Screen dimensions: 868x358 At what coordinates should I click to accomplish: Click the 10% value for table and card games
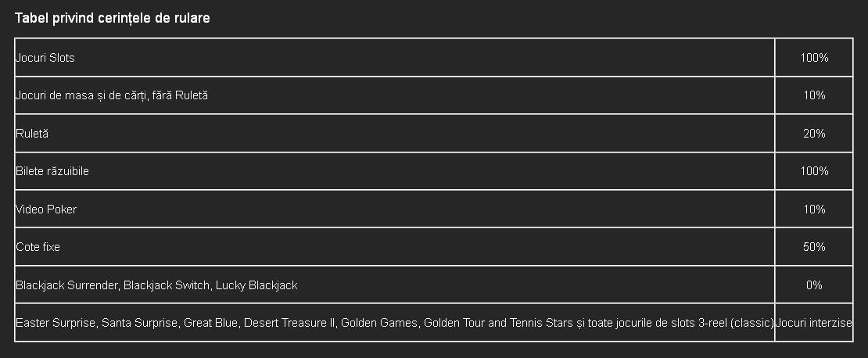click(x=814, y=95)
